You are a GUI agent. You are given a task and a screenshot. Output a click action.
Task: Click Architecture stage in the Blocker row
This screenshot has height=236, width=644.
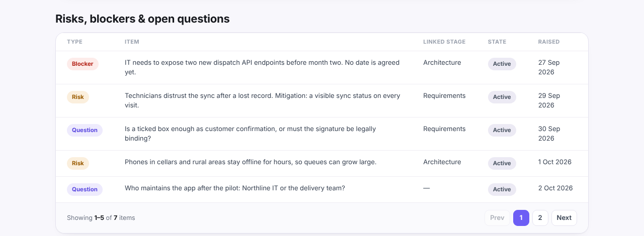pyautogui.click(x=442, y=62)
